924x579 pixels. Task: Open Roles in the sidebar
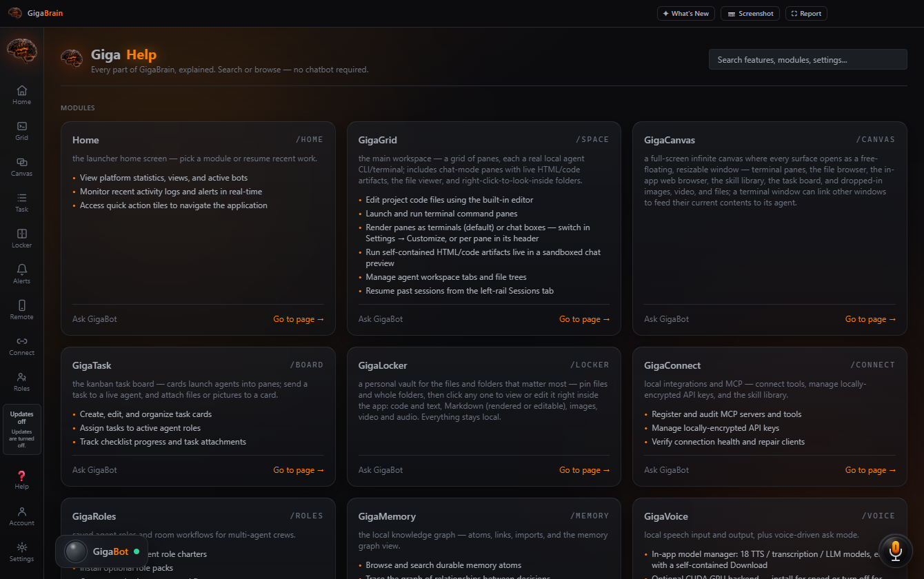[21, 382]
